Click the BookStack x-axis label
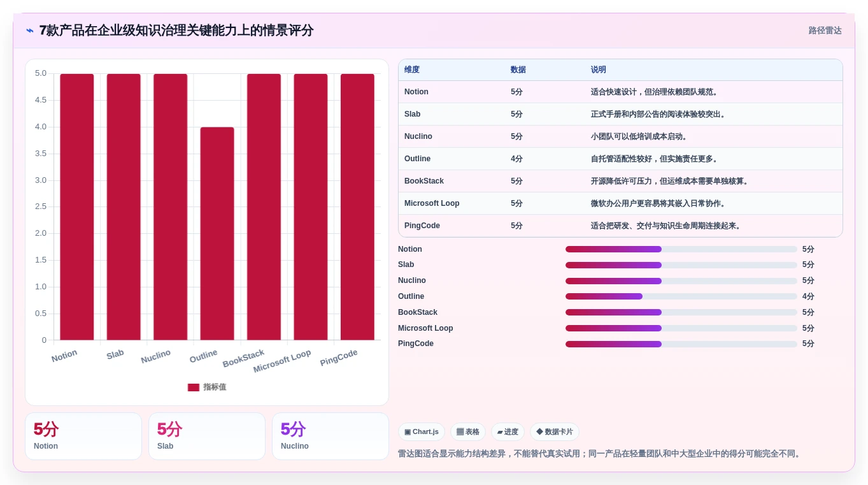868x485 pixels. pyautogui.click(x=243, y=358)
